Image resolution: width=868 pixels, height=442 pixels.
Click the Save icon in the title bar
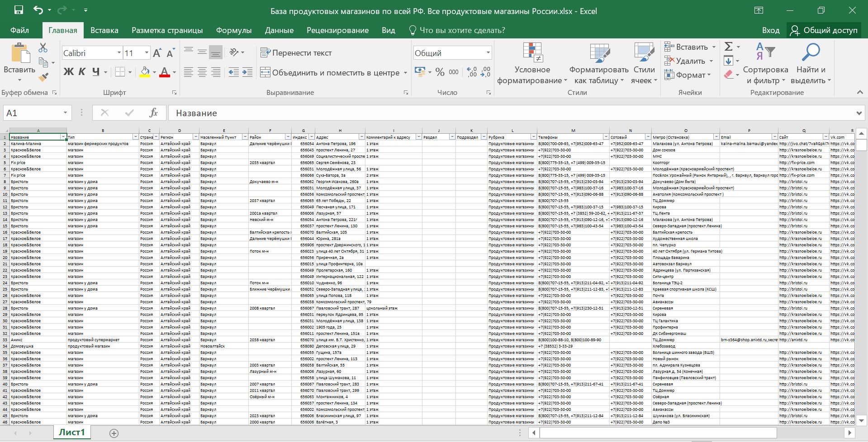19,10
